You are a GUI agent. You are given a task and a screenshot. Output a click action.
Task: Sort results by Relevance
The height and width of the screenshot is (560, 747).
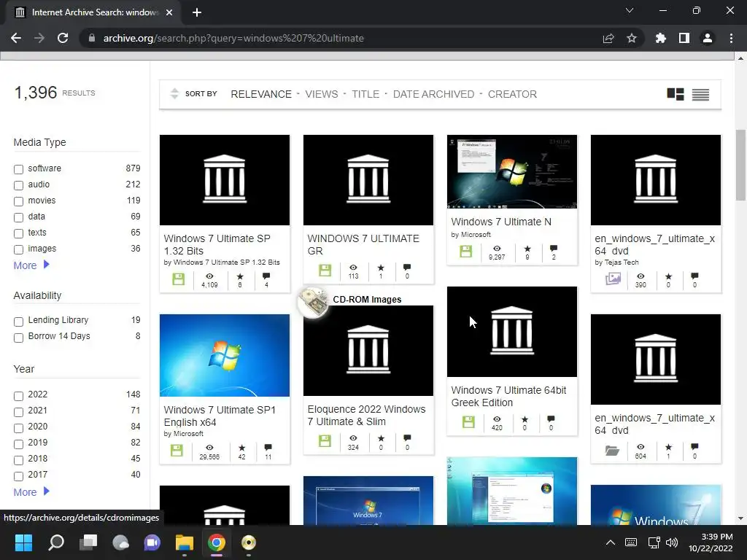261,94
